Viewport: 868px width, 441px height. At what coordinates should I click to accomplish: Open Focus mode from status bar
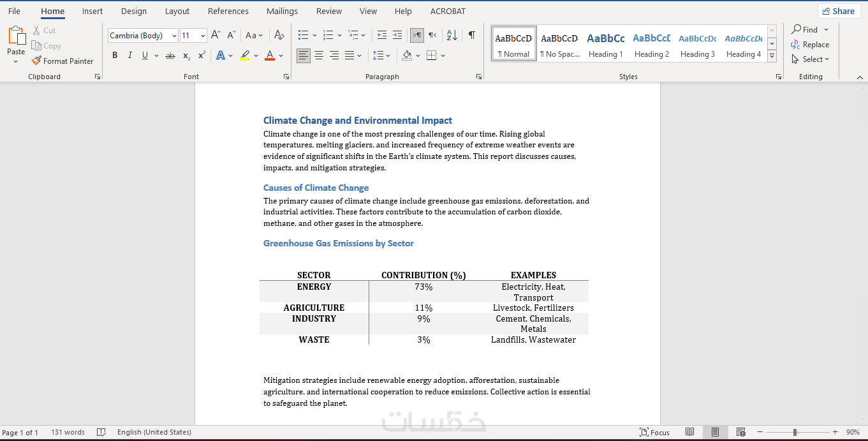tap(654, 432)
